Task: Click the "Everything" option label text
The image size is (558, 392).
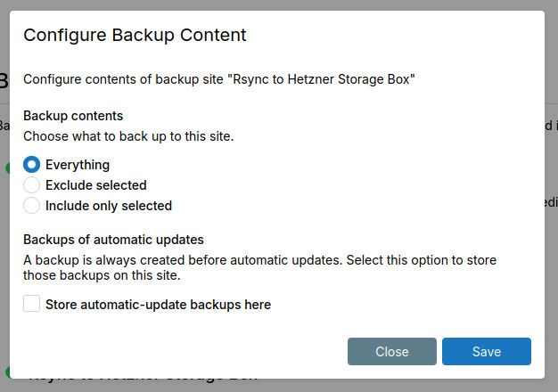Action: pyautogui.click(x=78, y=165)
